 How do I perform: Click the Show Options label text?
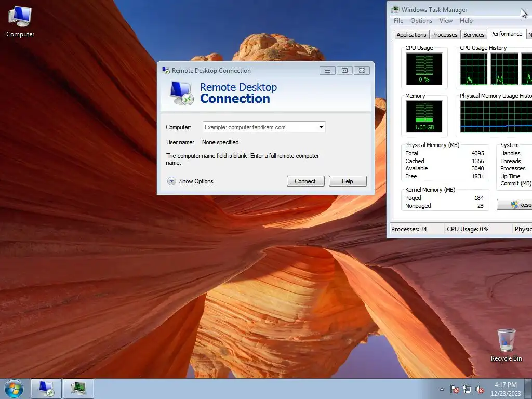tap(196, 181)
